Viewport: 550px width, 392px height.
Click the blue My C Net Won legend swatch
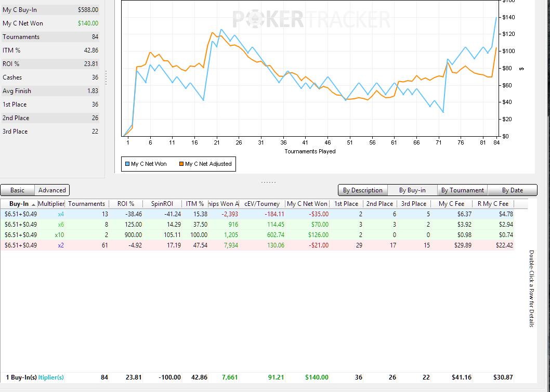127,164
